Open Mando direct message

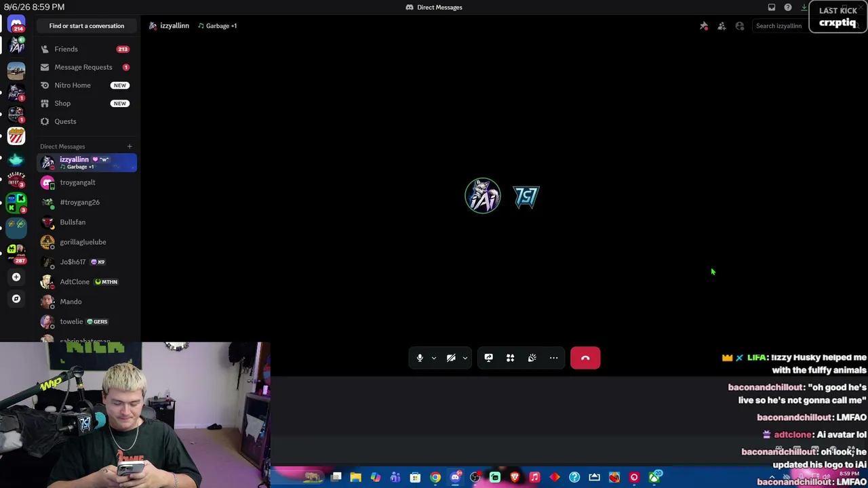[x=87, y=302]
